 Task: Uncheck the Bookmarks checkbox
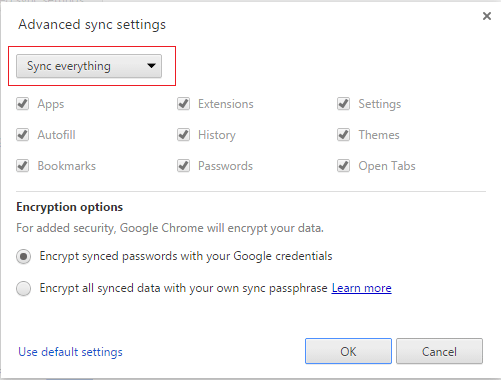(23, 166)
